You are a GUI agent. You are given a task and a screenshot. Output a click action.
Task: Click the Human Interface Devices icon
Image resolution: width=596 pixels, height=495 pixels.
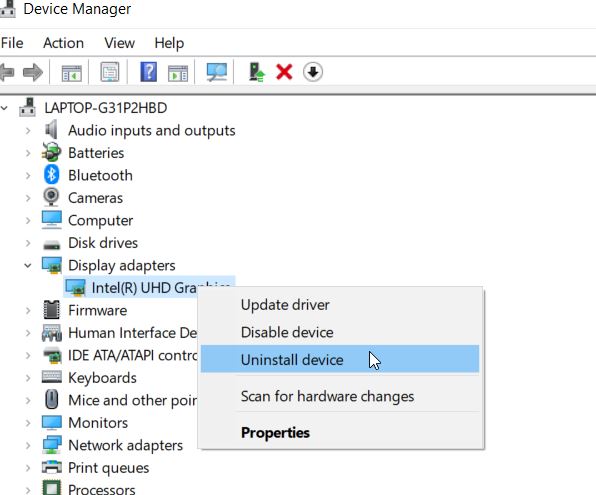[x=52, y=332]
